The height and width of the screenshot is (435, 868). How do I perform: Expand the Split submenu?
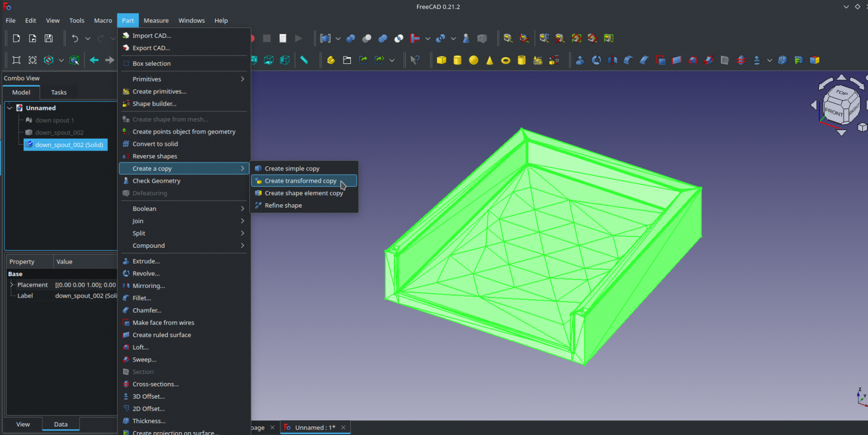point(184,233)
